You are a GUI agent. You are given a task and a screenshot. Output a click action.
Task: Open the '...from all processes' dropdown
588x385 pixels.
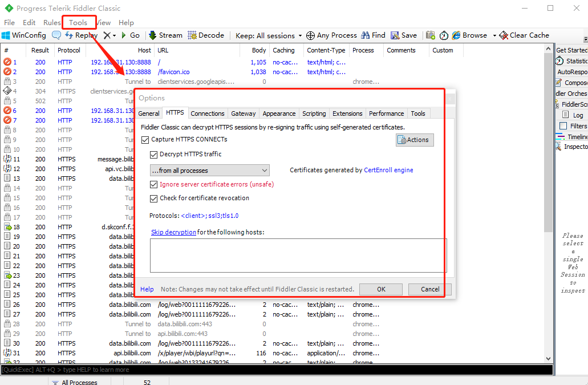[x=210, y=171]
